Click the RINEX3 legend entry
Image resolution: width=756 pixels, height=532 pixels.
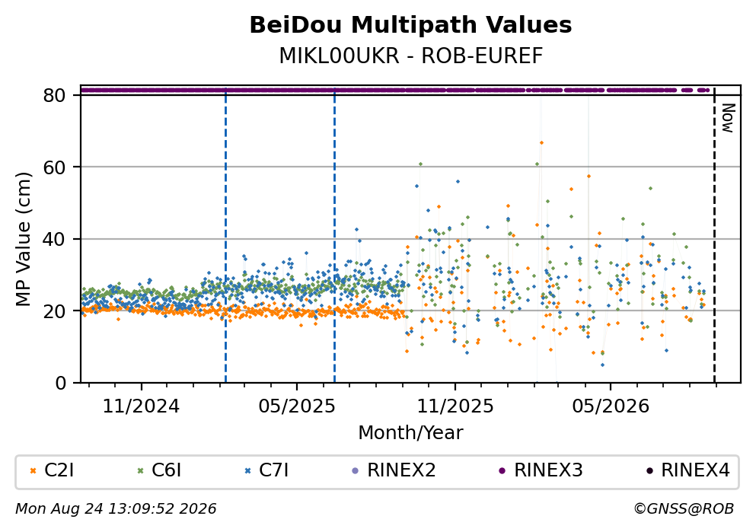pos(541,470)
